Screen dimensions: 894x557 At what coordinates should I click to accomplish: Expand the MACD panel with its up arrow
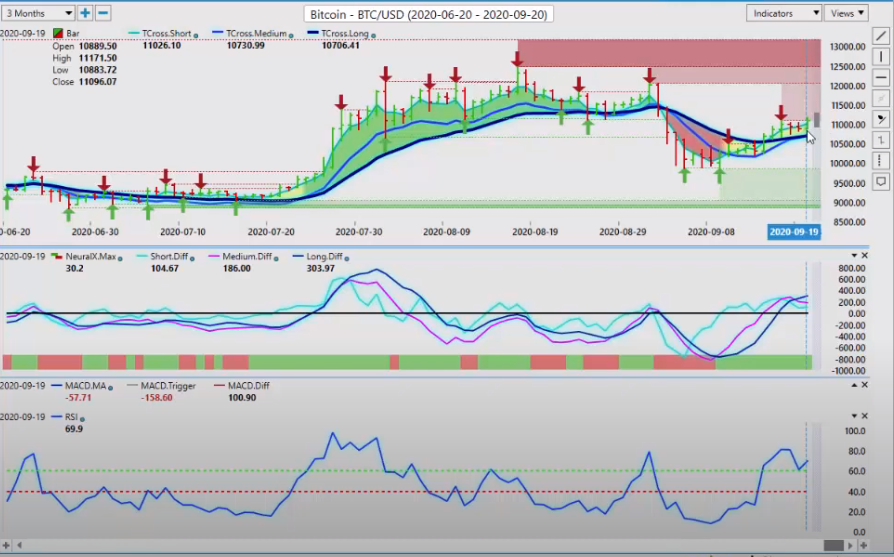point(854,385)
